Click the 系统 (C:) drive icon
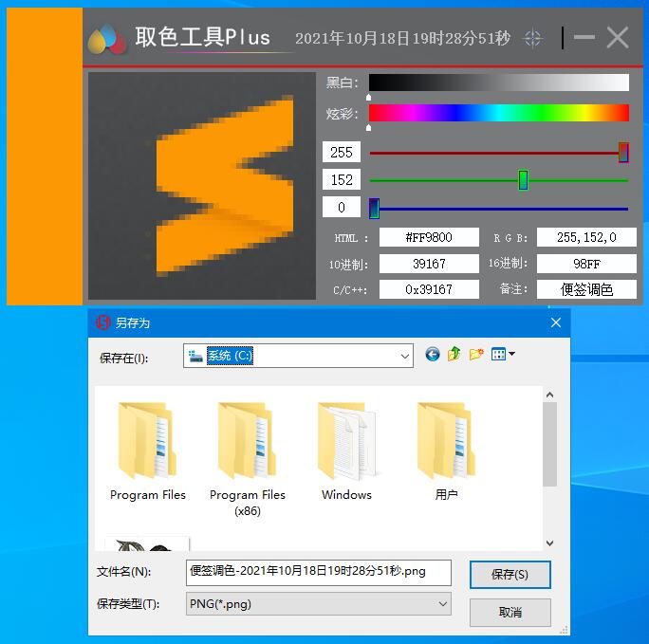Image resolution: width=649 pixels, height=644 pixels. coord(195,356)
